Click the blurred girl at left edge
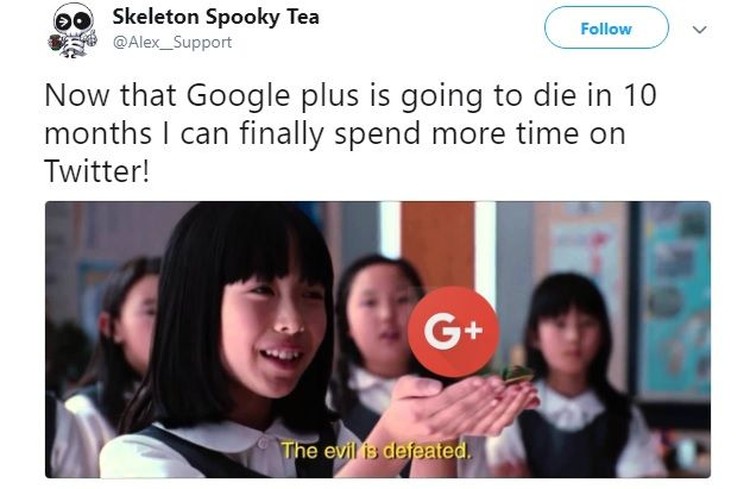 (x=122, y=345)
